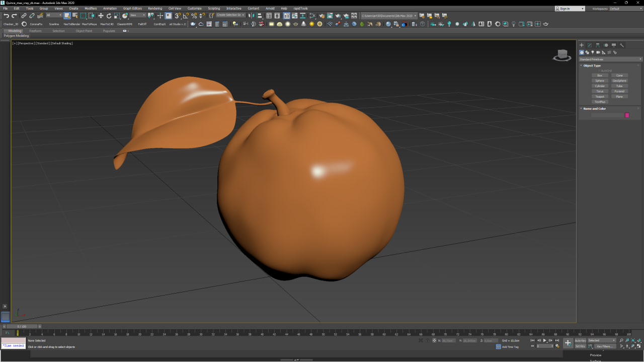644x362 pixels.
Task: Click Add Time Tag
Action: 510,347
